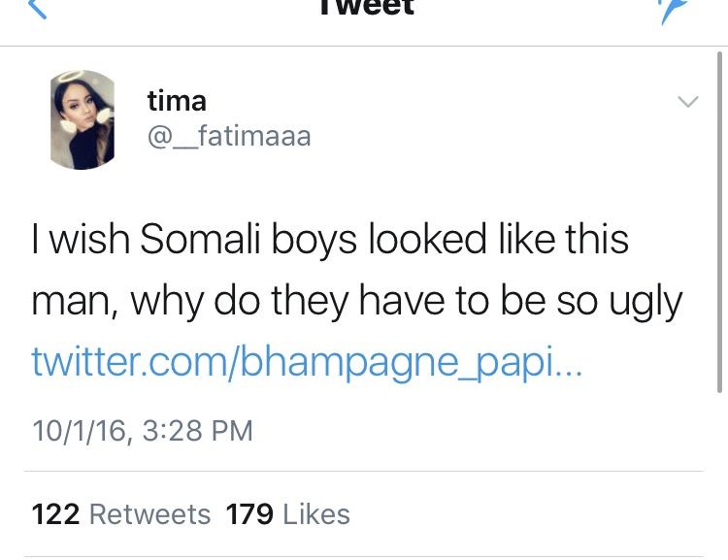
Task: Click the number 122 before Retweets
Action: tap(55, 513)
